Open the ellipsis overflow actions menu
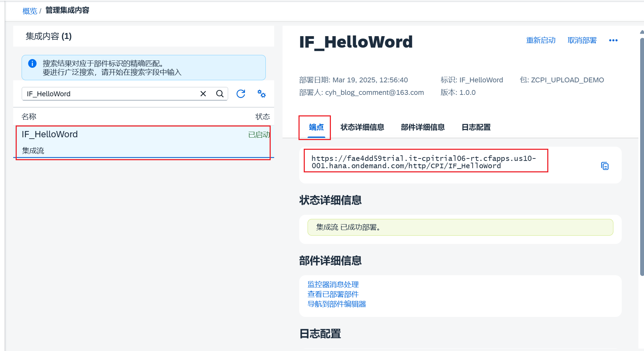 613,40
